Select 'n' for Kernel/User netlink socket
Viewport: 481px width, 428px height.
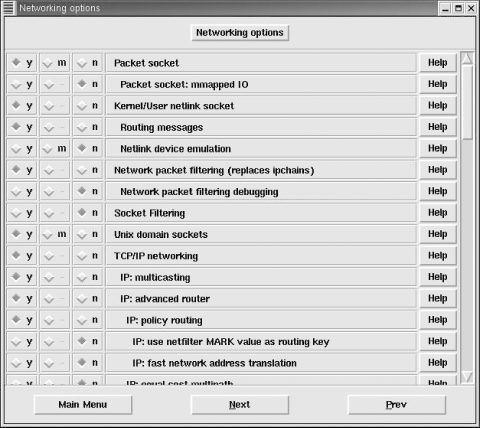pyautogui.click(x=88, y=106)
